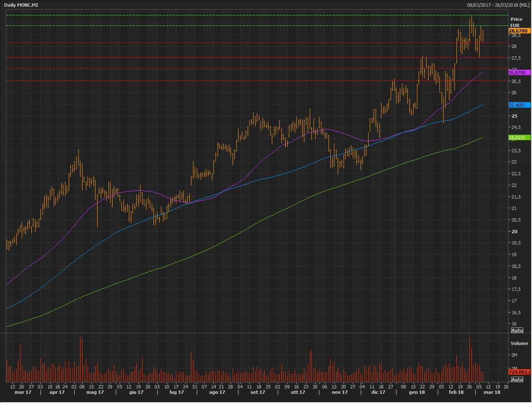Viewport: 532px width, 403px height.
Task: Click the mag 17 month label
Action: coord(95,392)
